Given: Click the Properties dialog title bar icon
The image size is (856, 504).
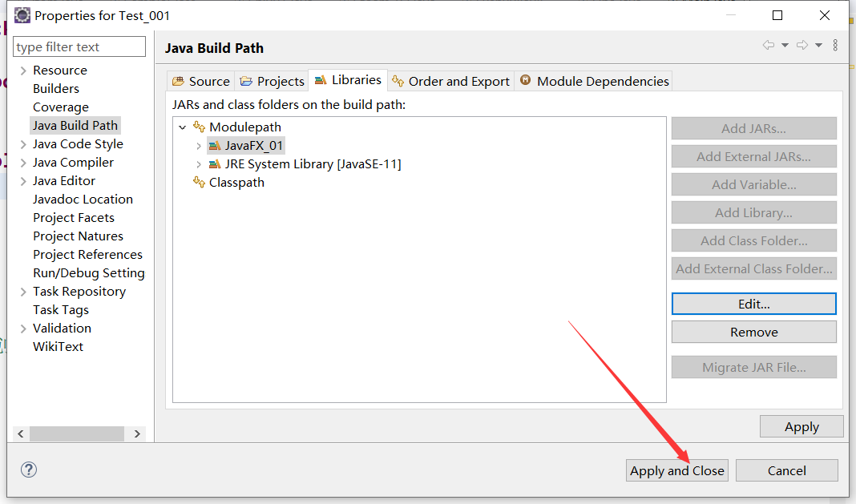Looking at the screenshot, I should pos(22,15).
